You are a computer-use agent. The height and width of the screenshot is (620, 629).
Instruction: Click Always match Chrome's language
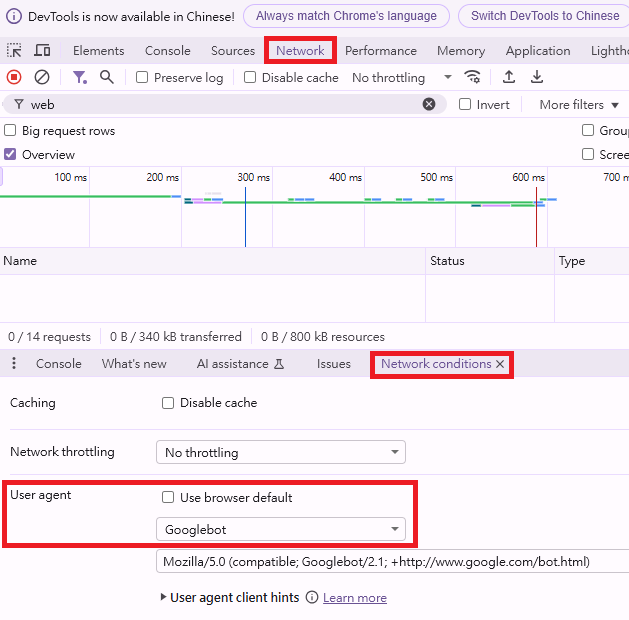pyautogui.click(x=346, y=16)
